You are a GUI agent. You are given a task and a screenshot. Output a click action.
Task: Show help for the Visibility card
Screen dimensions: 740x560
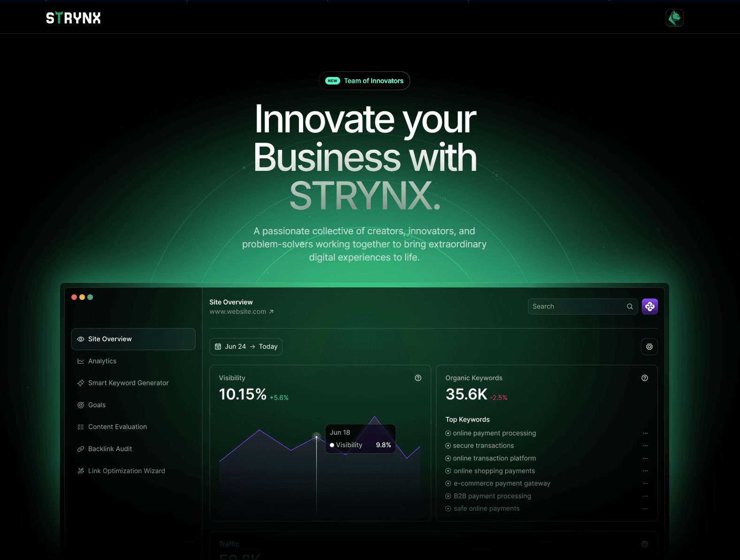[x=418, y=378]
